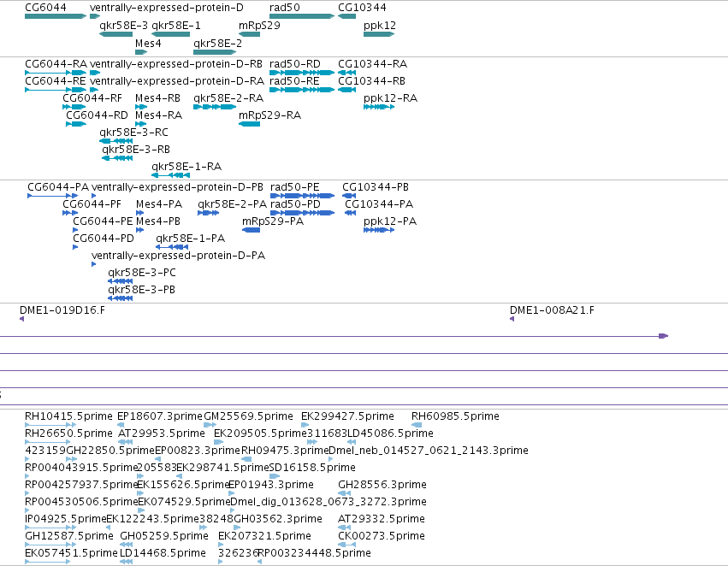Select the Mes4-PB protein label

pyautogui.click(x=158, y=221)
